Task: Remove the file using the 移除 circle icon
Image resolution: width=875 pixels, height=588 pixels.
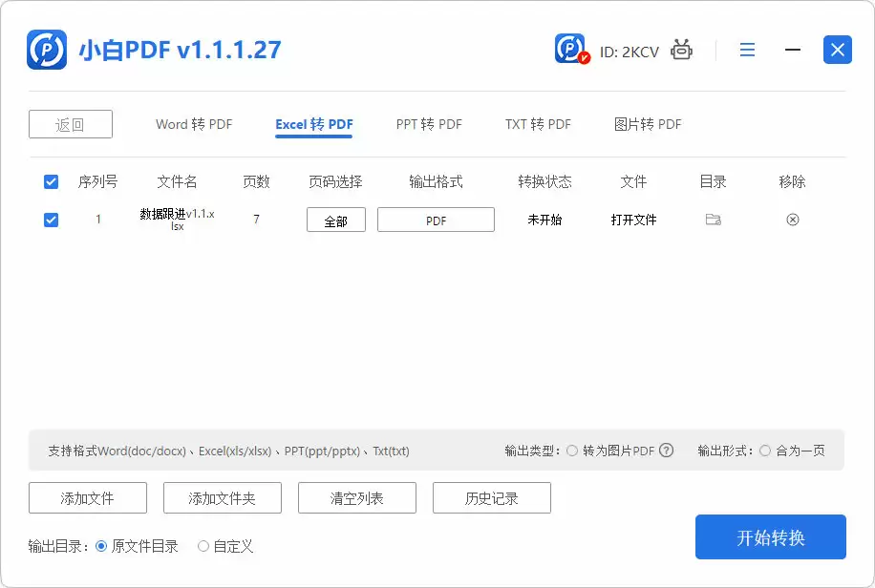Action: pos(792,220)
